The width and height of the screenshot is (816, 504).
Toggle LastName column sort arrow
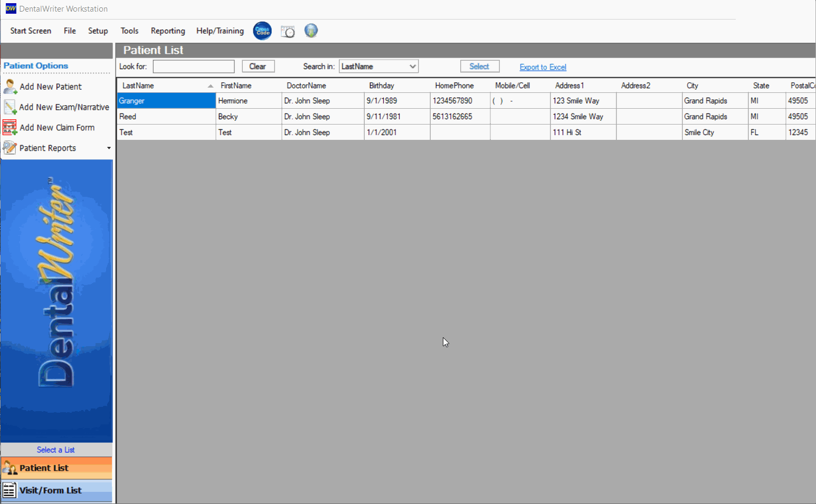[210, 86]
